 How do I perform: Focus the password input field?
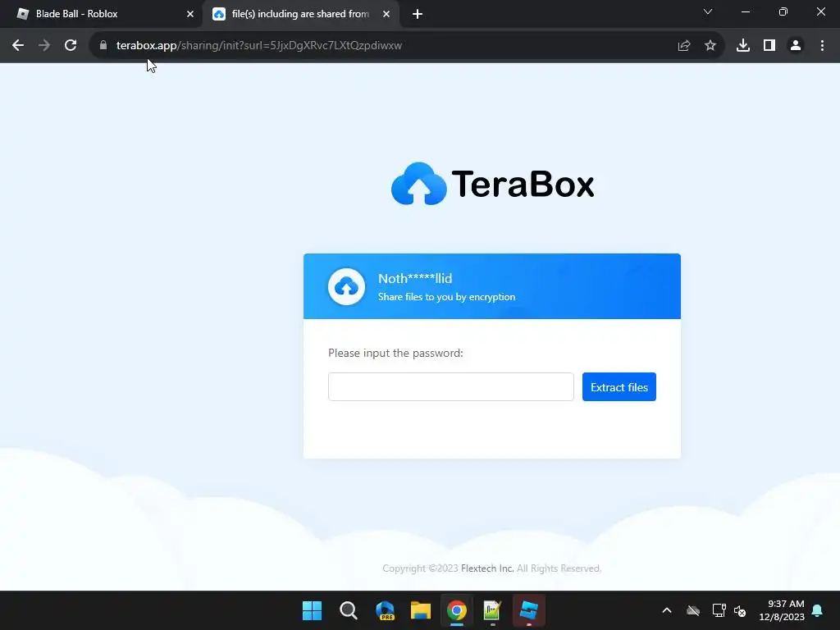(x=451, y=387)
